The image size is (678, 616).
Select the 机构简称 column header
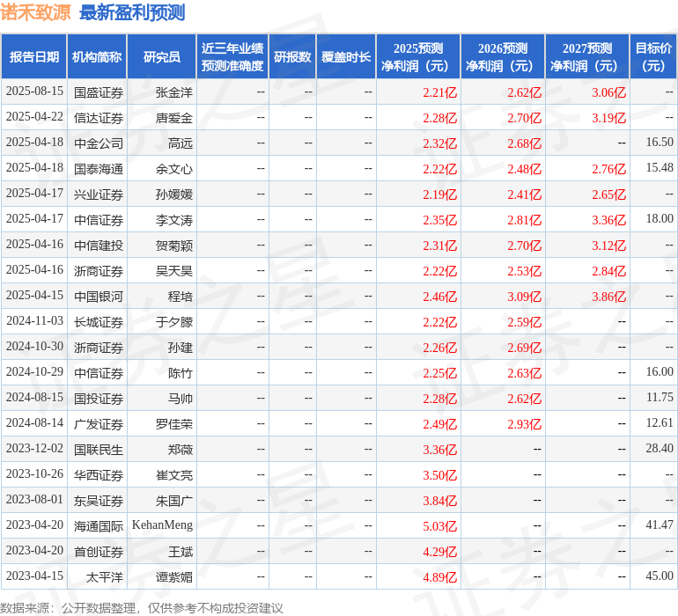coord(97,56)
